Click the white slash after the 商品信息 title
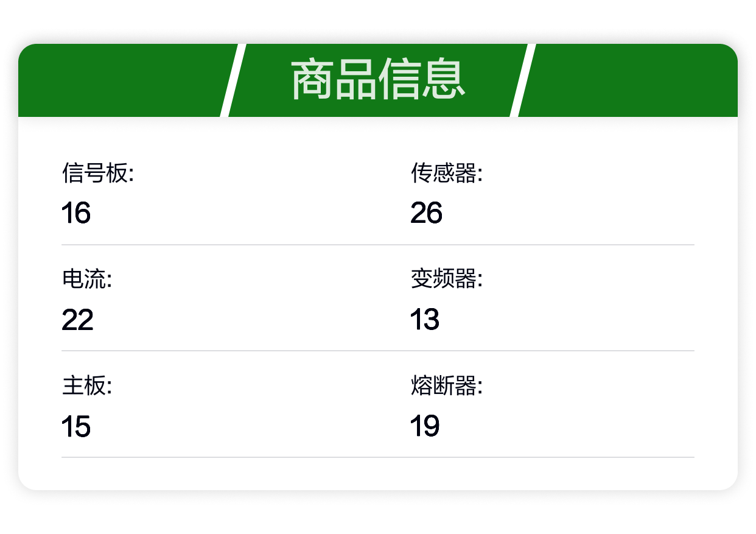Viewport: 756px width, 534px height. click(x=523, y=80)
